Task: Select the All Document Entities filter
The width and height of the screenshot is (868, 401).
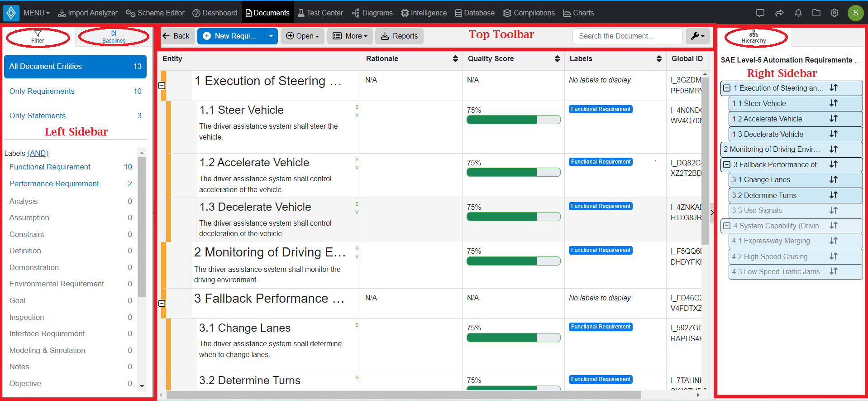Action: [x=75, y=67]
